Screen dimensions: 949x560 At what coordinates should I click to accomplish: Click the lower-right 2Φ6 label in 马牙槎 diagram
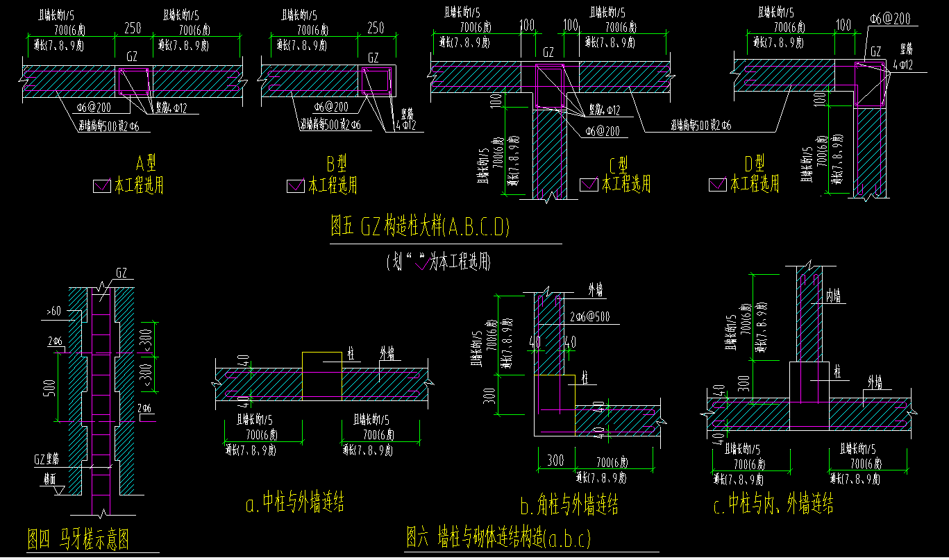[144, 409]
